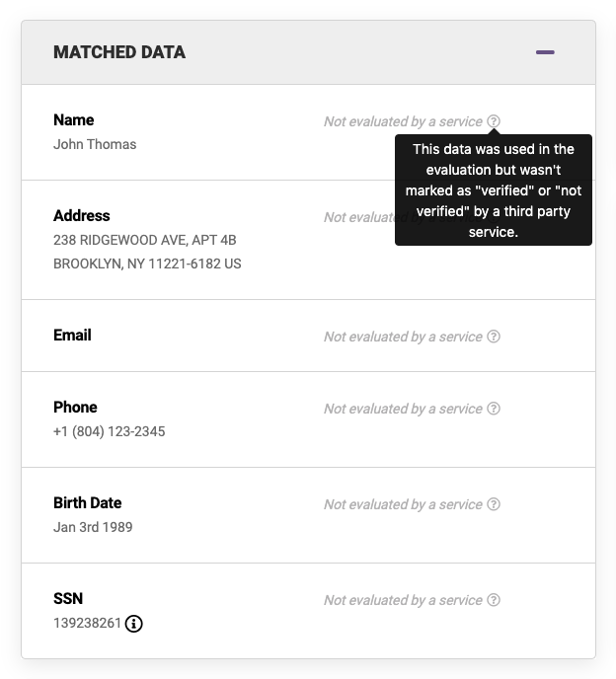
Task: Click the help icon in Email row
Action: tap(494, 337)
